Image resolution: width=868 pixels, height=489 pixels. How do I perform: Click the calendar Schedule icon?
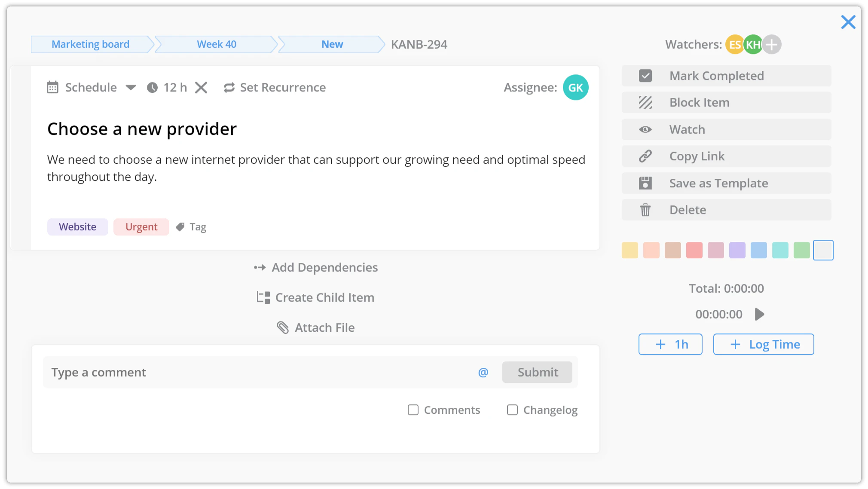point(52,87)
